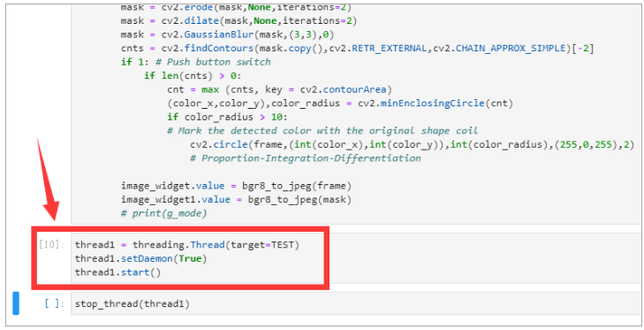Viewport: 644px width, 330px height.
Task: Click the minEnclosingCircle code line
Action: [x=340, y=103]
